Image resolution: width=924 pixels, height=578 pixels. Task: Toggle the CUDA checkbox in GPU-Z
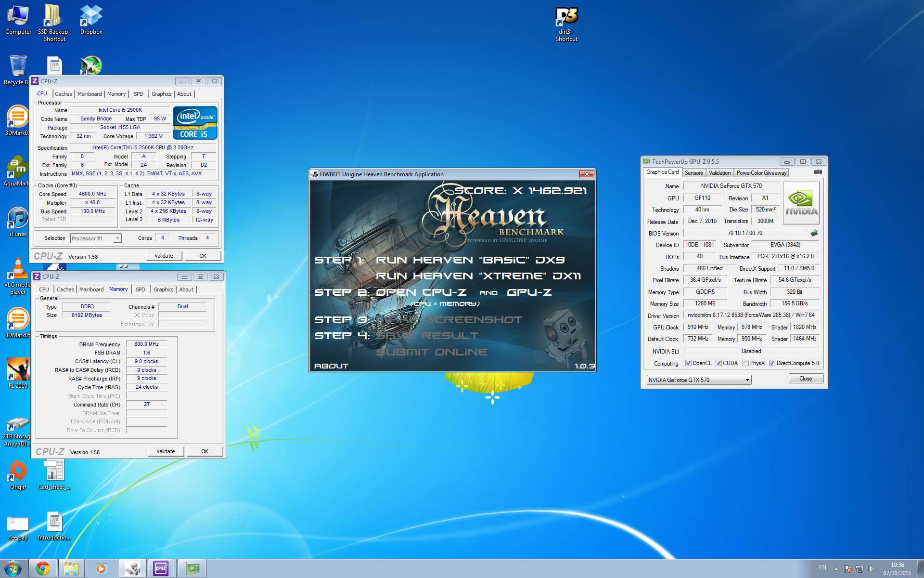pyautogui.click(x=719, y=363)
